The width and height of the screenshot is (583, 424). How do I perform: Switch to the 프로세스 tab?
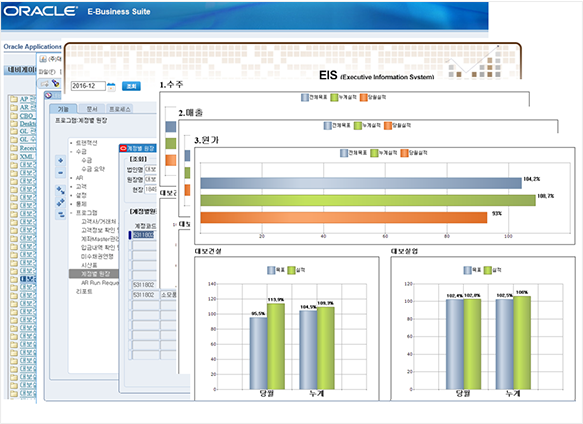click(120, 109)
